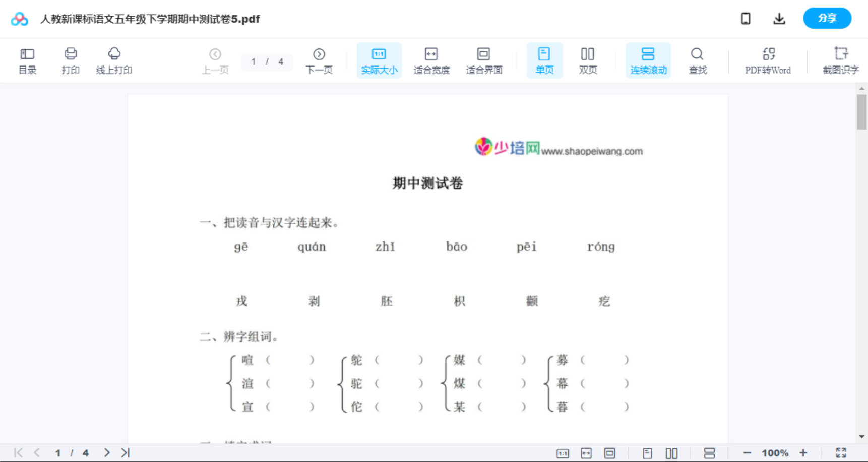Image resolution: width=868 pixels, height=462 pixels.
Task: Toggle 连续滚动 continuous scrolling
Action: pyautogui.click(x=648, y=60)
